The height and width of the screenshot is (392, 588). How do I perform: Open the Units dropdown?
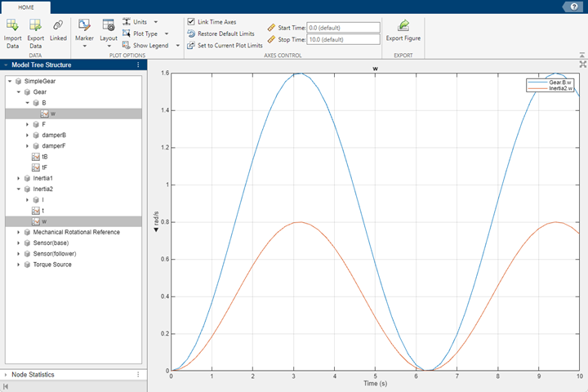point(140,21)
